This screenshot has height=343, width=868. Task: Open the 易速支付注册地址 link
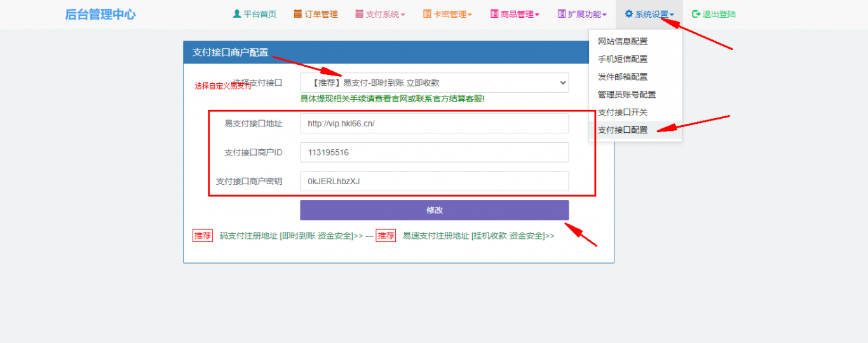pos(478,236)
